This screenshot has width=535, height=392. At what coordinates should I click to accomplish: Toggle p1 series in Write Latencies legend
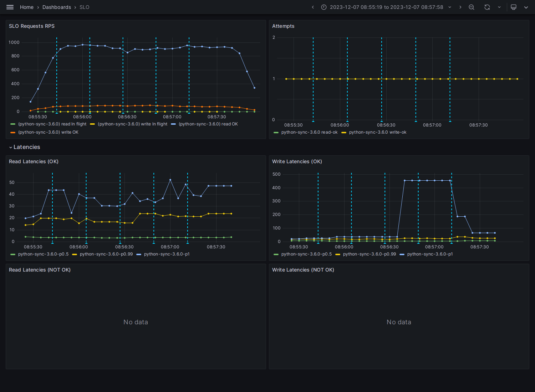(x=430, y=254)
